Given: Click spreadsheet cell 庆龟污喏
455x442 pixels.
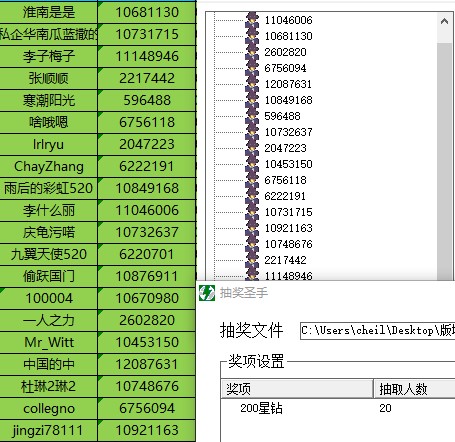Looking at the screenshot, I should coord(49,232).
